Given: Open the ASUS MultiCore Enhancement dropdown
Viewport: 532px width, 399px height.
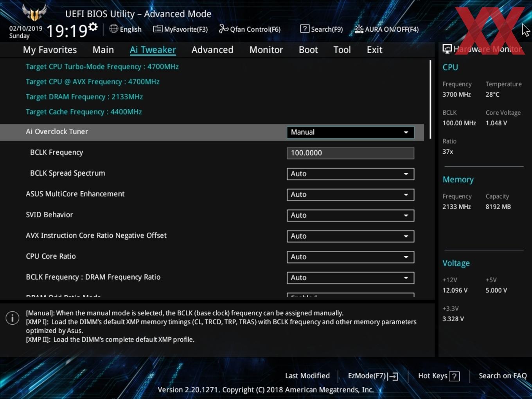Looking at the screenshot, I should [350, 194].
